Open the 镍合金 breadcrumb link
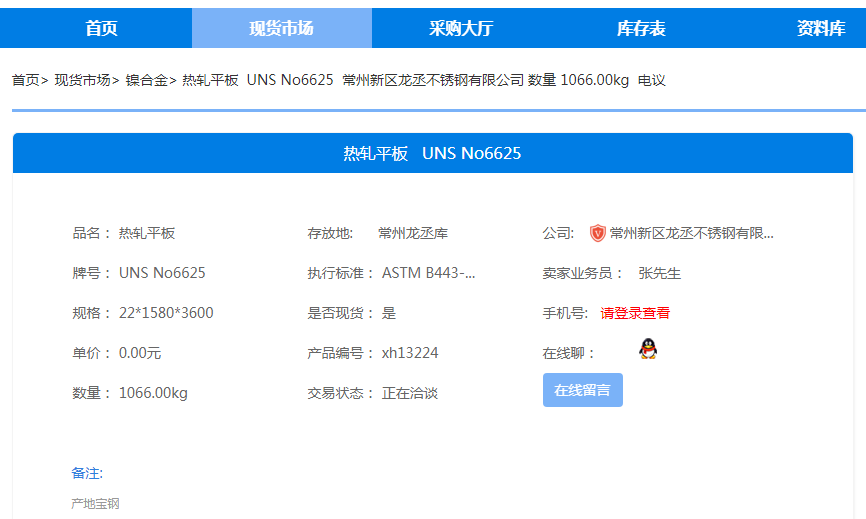The height and width of the screenshot is (519, 866). pyautogui.click(x=146, y=80)
